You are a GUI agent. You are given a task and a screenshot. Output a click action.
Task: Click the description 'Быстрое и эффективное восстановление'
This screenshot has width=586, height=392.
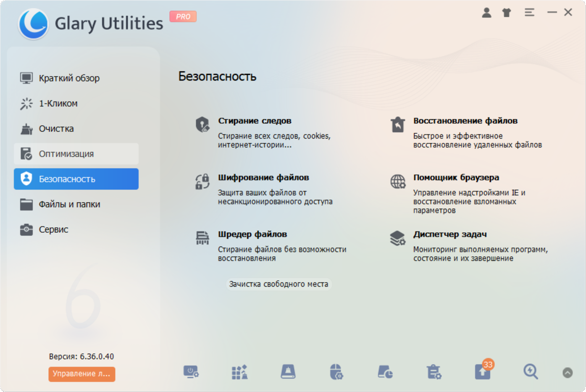478,140
